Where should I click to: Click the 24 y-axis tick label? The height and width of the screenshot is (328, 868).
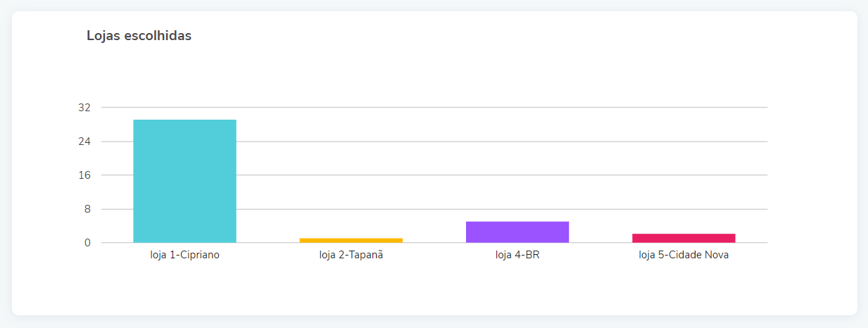(84, 141)
